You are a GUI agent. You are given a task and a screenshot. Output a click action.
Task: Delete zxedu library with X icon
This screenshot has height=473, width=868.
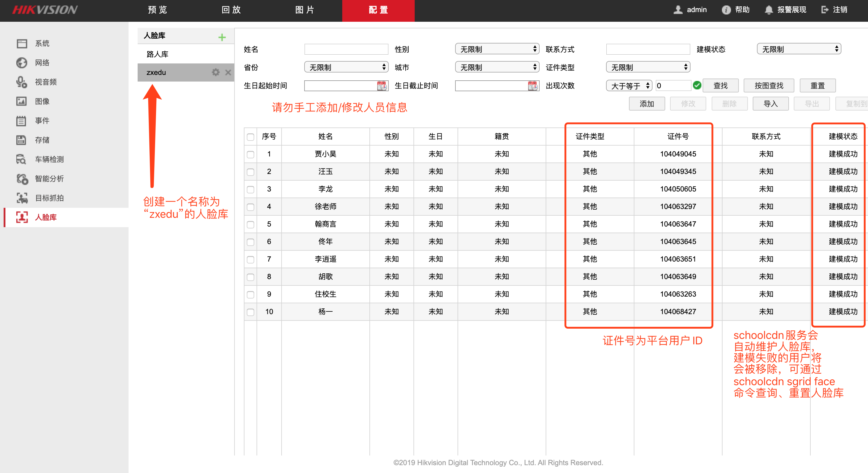point(228,72)
